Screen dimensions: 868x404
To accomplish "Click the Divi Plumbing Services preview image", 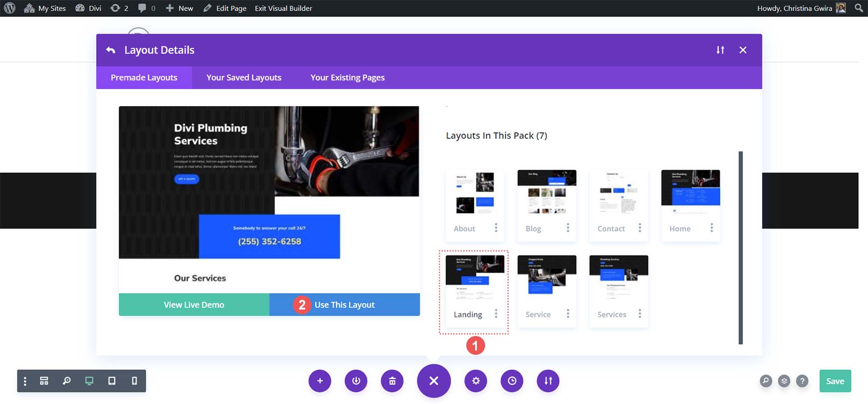I will point(269,200).
